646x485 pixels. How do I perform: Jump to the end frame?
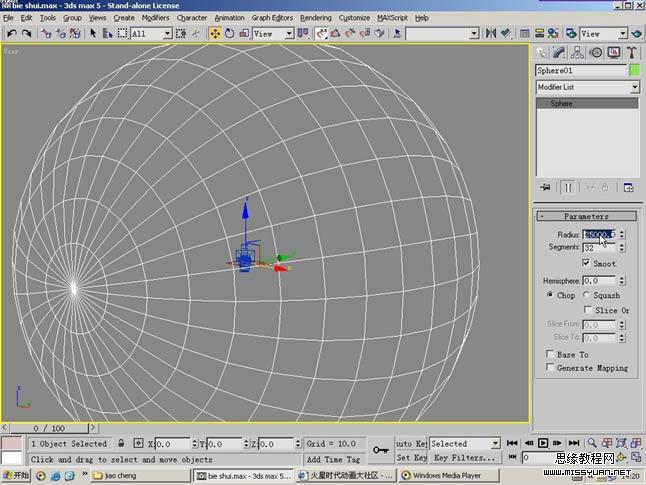[x=574, y=443]
